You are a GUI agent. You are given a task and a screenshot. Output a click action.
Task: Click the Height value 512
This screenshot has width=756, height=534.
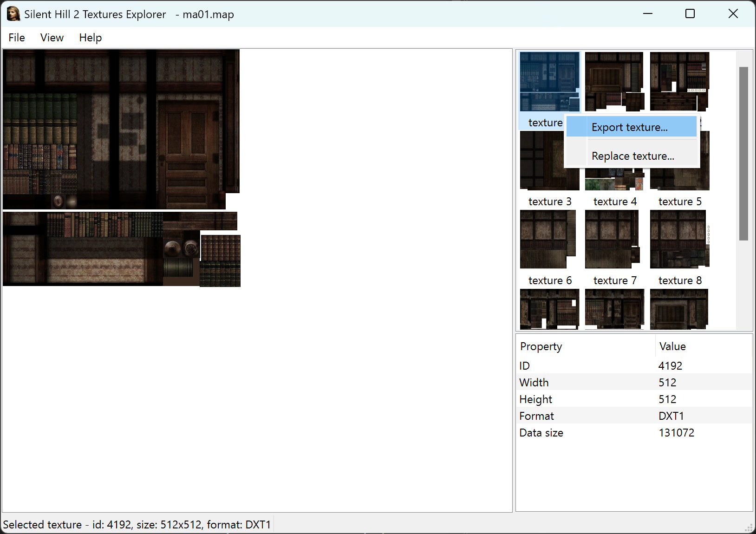(667, 399)
